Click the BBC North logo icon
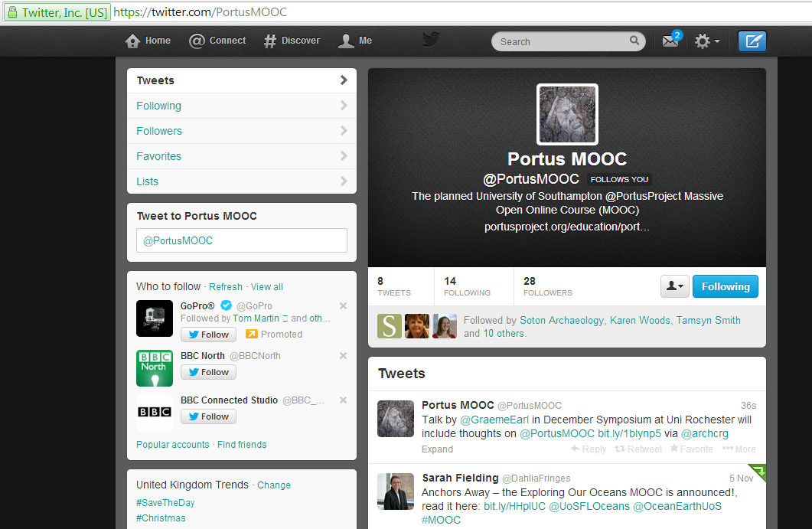Viewport: 812px width, 529px height. click(155, 368)
